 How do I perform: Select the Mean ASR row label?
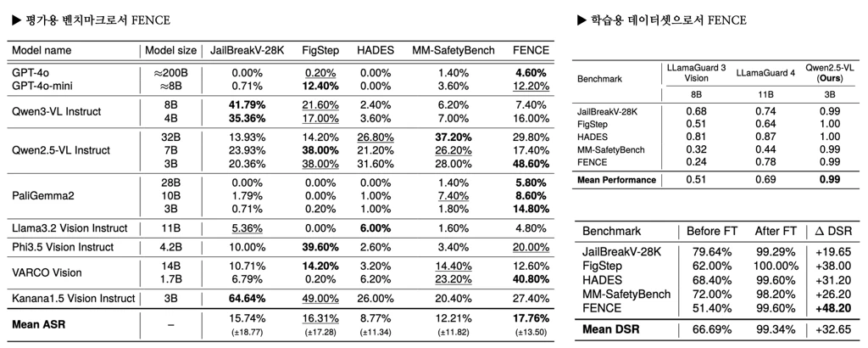pyautogui.click(x=41, y=323)
